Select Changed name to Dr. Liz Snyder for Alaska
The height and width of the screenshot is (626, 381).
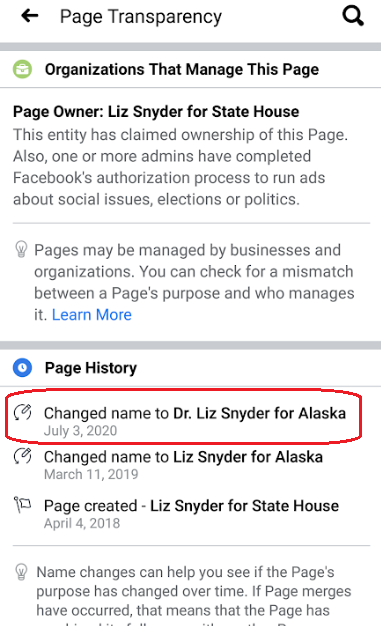click(x=195, y=413)
